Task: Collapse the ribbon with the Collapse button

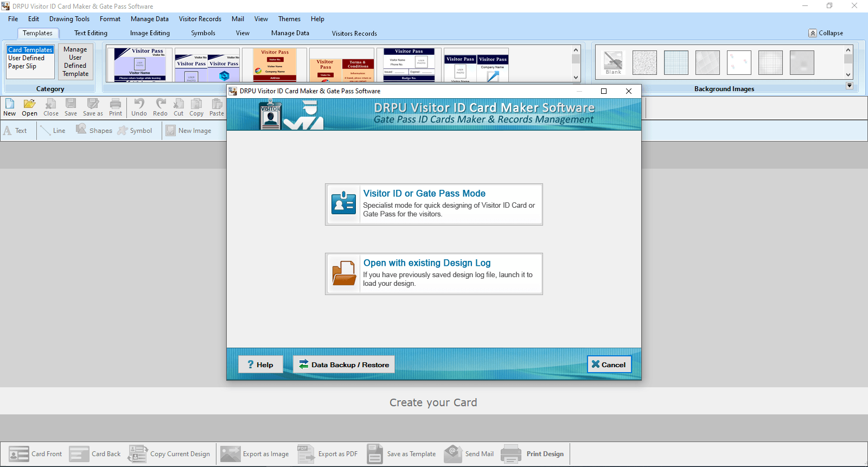Action: pos(826,33)
